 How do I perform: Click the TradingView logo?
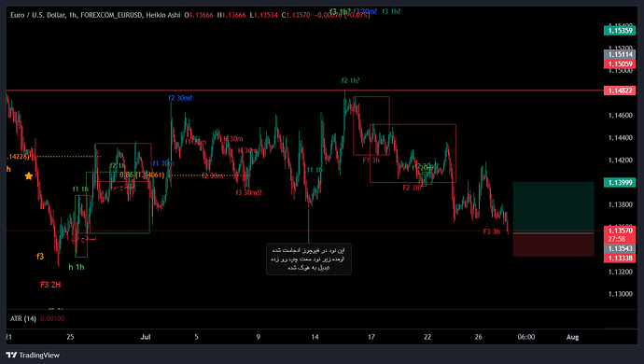[33, 355]
